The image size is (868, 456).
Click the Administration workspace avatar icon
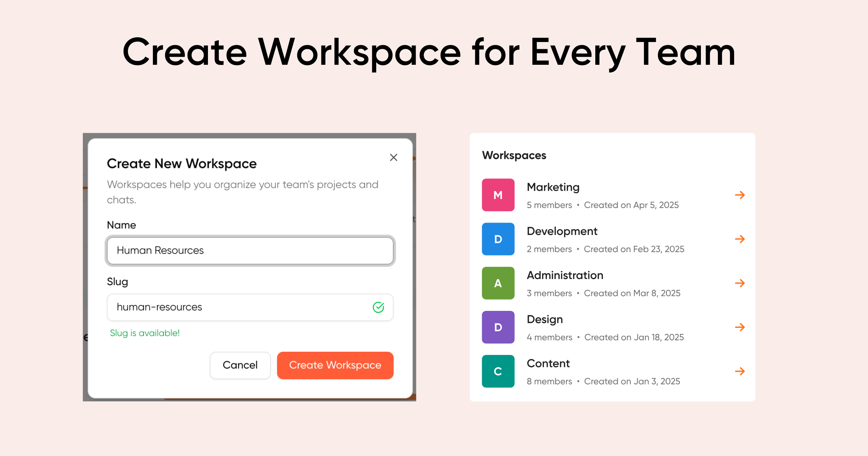498,283
